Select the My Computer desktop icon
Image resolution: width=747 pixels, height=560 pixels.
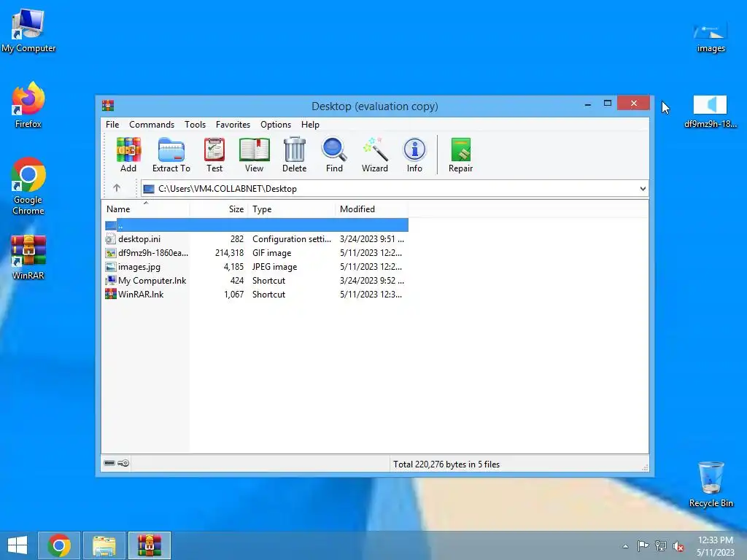click(x=28, y=31)
